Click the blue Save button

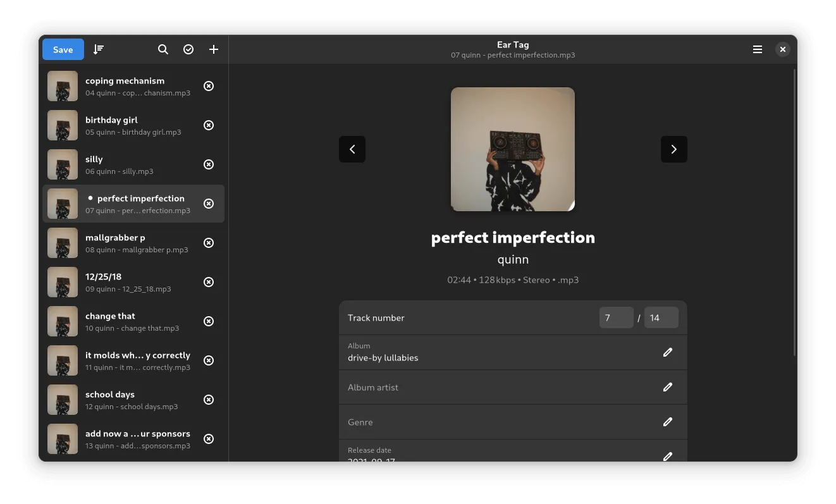coord(63,49)
